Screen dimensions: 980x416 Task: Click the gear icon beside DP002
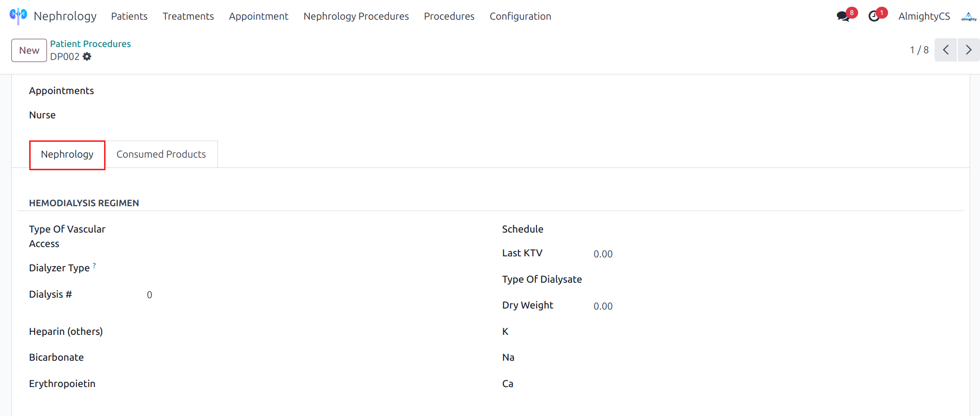(x=87, y=57)
